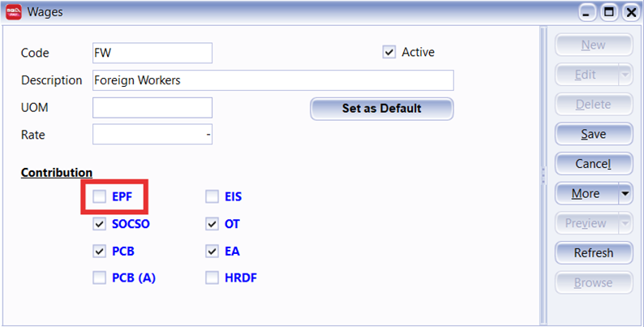This screenshot has width=644, height=327.
Task: Open the Preview dropdown arrow
Action: coord(624,223)
